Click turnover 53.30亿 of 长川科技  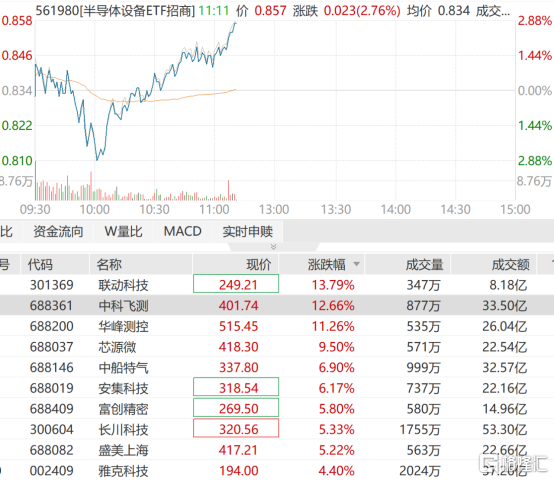pos(505,429)
